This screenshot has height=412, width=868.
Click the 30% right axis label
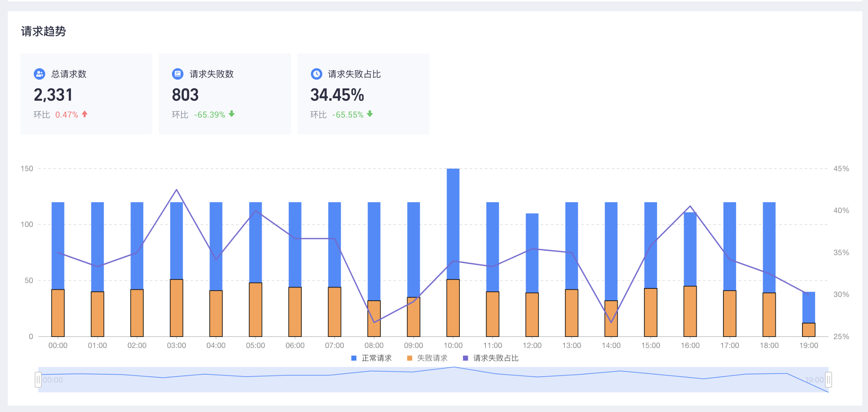[x=841, y=294]
